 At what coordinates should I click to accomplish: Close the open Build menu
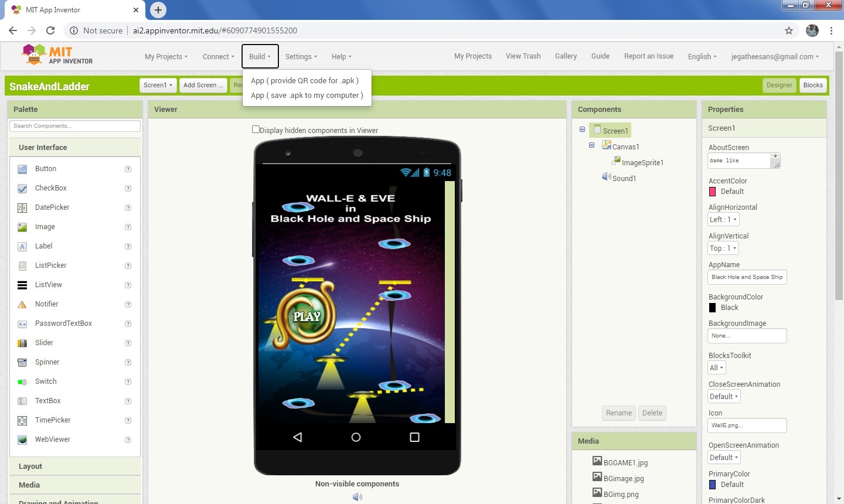260,56
